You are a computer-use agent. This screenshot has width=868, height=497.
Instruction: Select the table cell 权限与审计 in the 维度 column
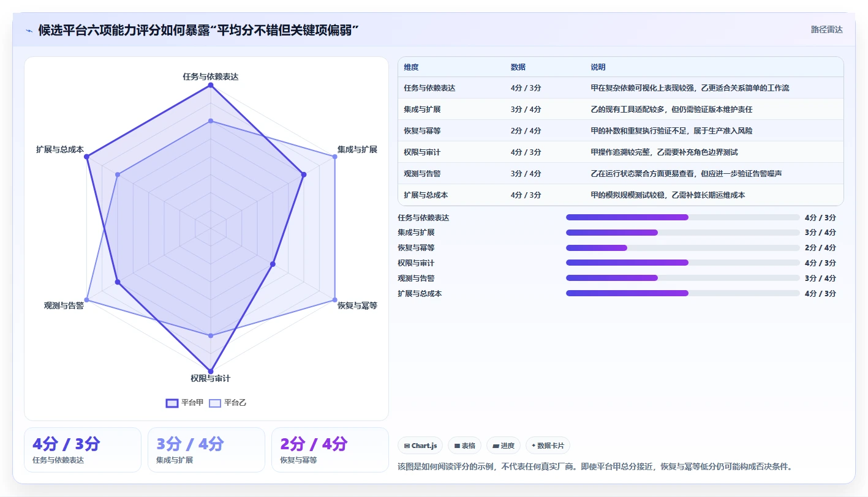(x=422, y=152)
